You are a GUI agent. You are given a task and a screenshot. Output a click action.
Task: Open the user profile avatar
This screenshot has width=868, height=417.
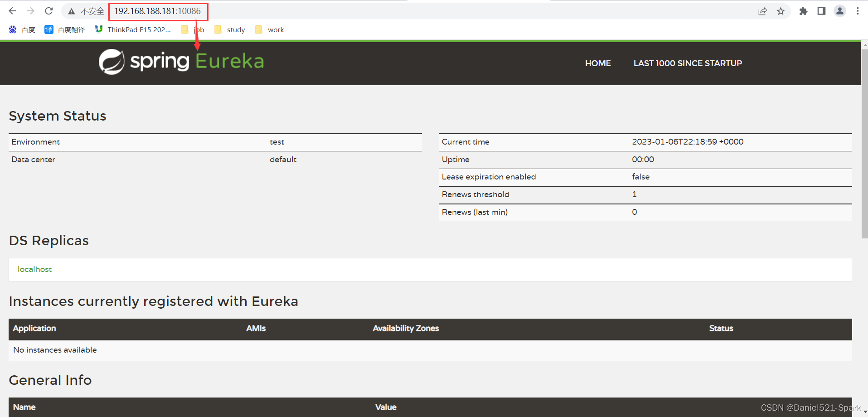tap(840, 11)
